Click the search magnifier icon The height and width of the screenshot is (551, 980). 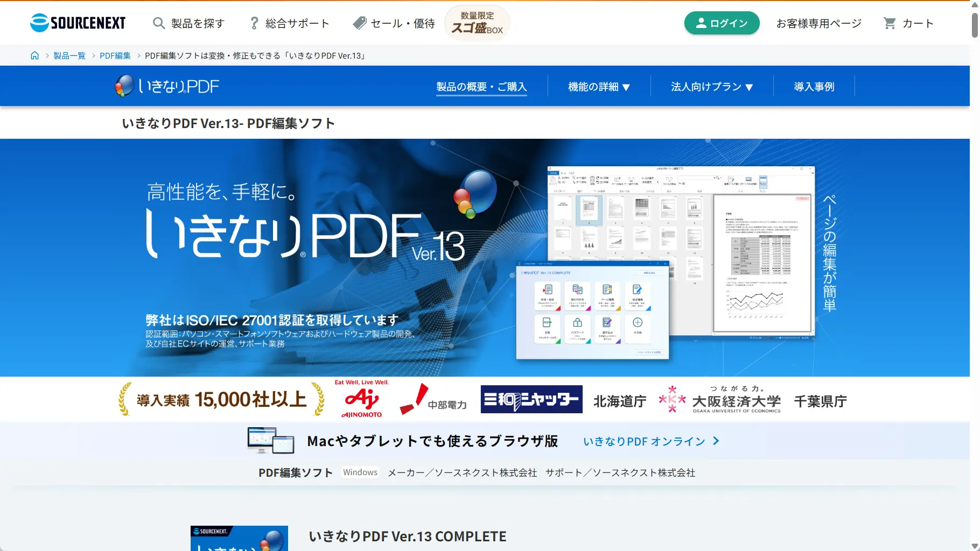tap(159, 23)
